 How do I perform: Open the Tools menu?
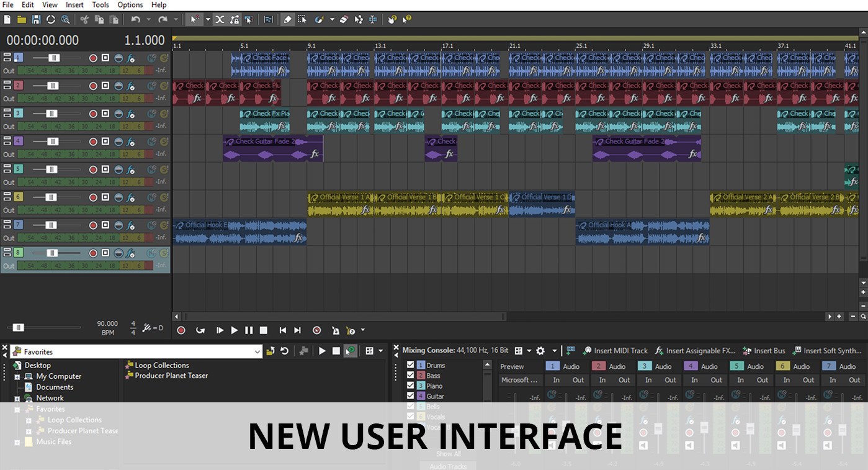click(x=100, y=5)
